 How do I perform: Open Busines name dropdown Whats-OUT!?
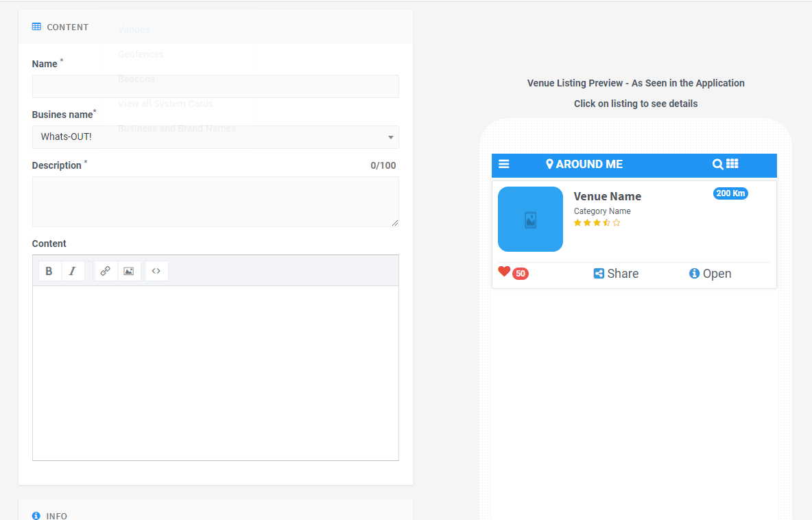pyautogui.click(x=215, y=137)
